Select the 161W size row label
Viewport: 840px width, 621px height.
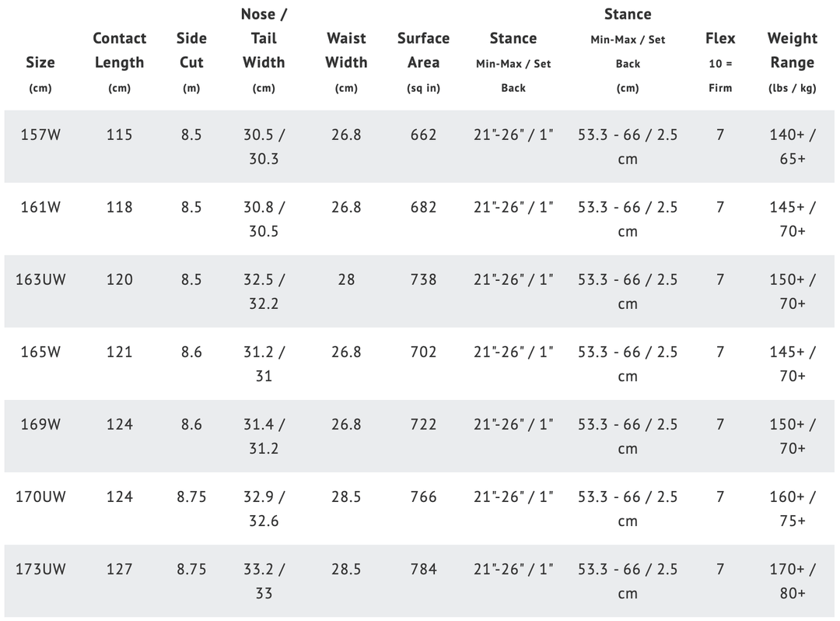click(40, 207)
